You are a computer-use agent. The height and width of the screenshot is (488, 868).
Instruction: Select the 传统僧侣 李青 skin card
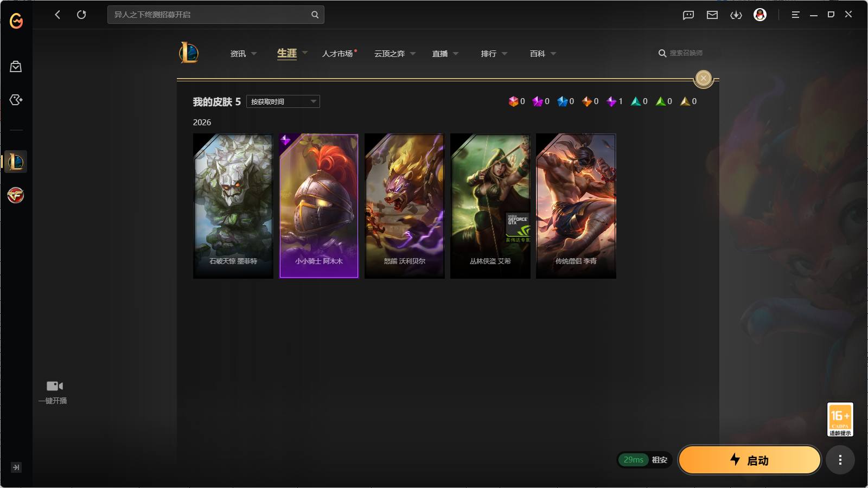tap(576, 206)
